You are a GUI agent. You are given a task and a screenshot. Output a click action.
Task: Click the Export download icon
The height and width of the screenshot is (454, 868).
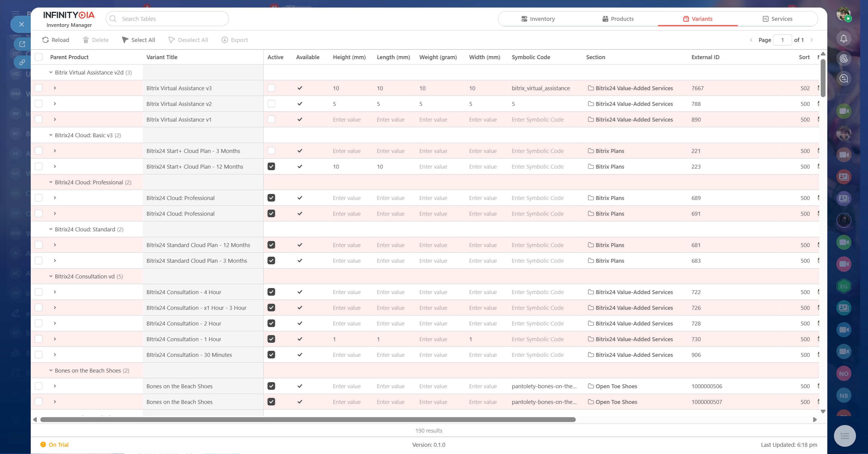(x=224, y=40)
